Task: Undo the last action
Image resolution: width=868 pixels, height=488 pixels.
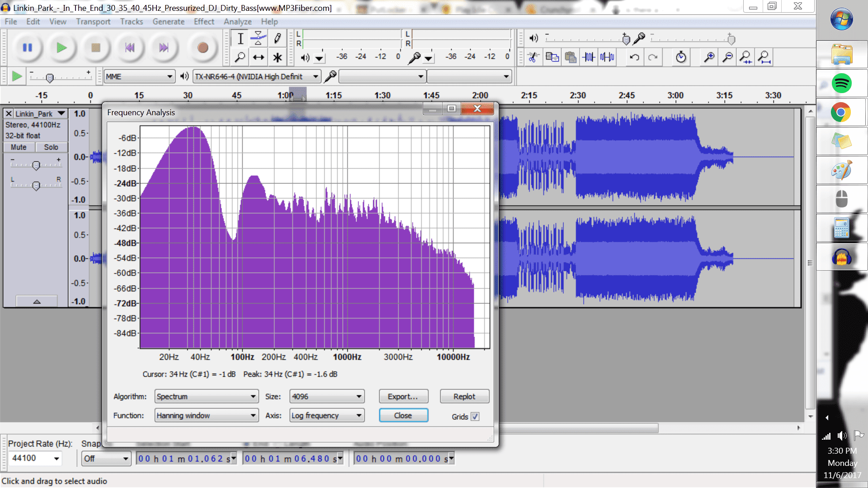Action: coord(635,57)
